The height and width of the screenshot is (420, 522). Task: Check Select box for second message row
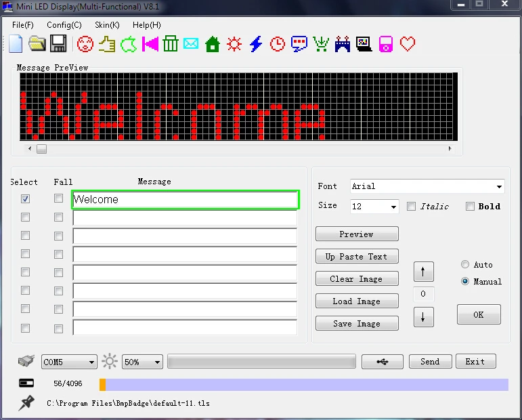pos(25,217)
